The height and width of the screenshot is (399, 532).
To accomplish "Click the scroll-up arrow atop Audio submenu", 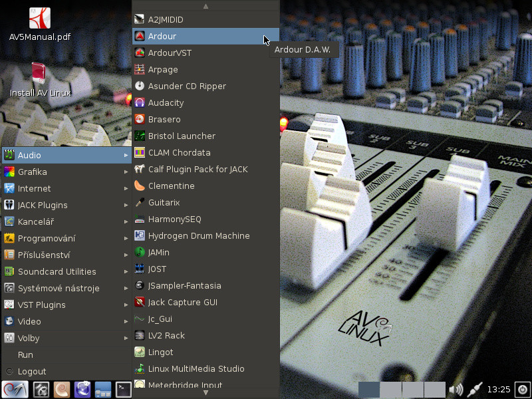I will pyautogui.click(x=205, y=6).
